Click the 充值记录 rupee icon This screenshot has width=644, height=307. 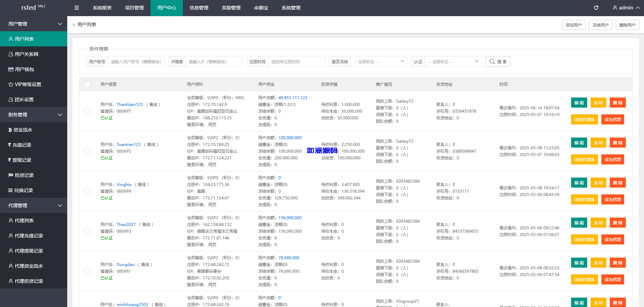point(10,145)
